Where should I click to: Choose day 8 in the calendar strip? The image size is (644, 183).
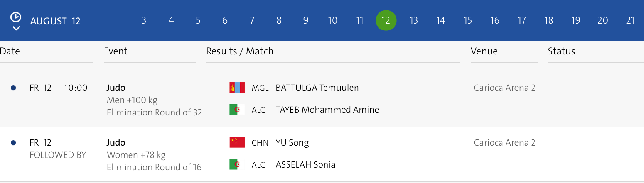click(279, 20)
